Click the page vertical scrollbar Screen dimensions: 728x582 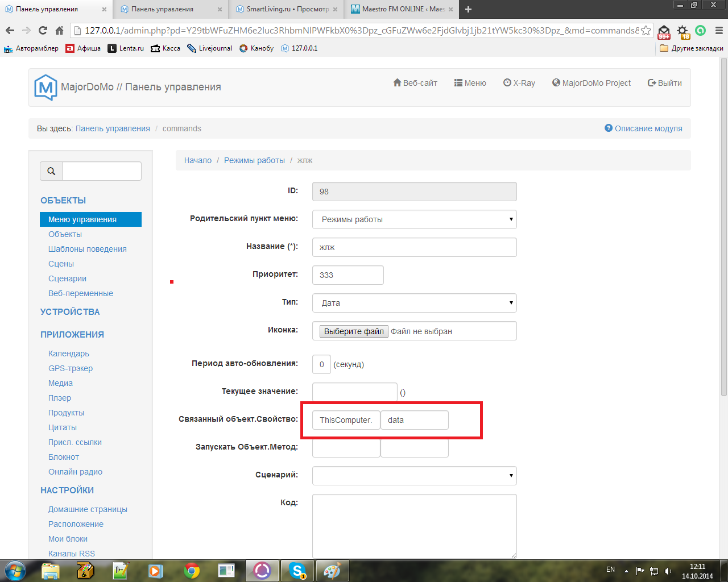click(723, 227)
